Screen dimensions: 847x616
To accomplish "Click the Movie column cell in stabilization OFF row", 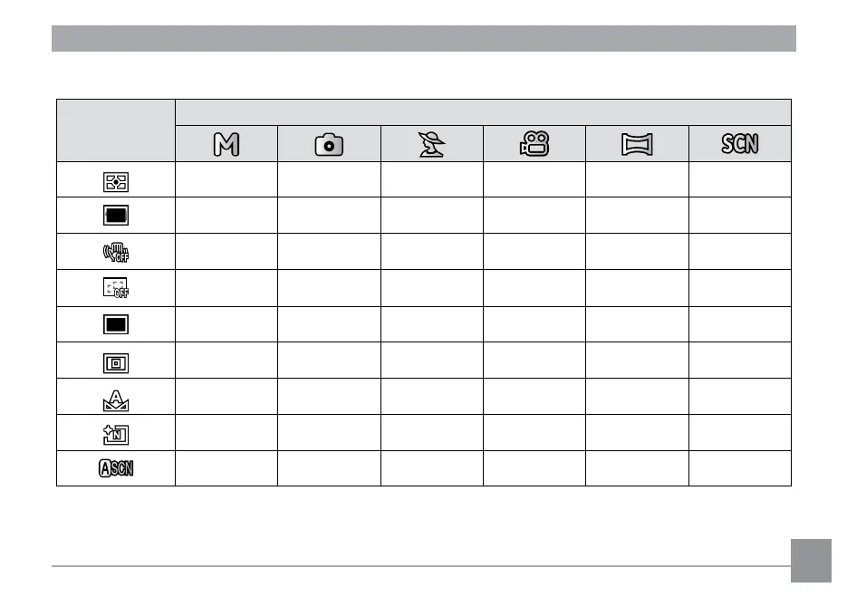I will click(x=534, y=252).
